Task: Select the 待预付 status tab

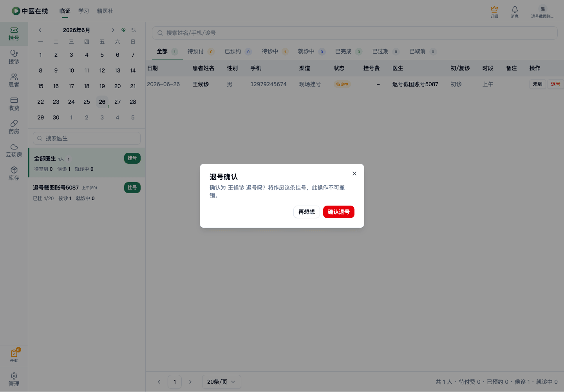Action: (201, 51)
